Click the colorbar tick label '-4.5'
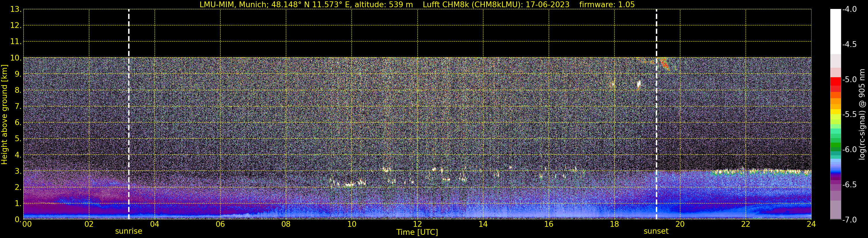This screenshot has width=868, height=238. (x=849, y=44)
